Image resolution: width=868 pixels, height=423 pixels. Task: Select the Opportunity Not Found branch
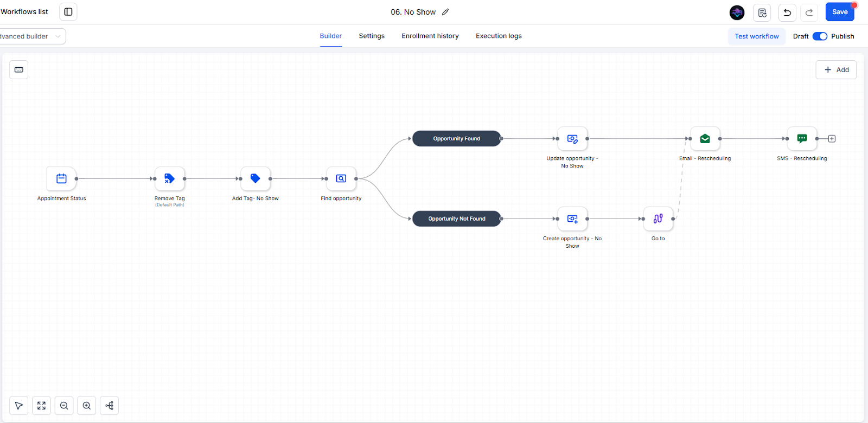pyautogui.click(x=457, y=219)
